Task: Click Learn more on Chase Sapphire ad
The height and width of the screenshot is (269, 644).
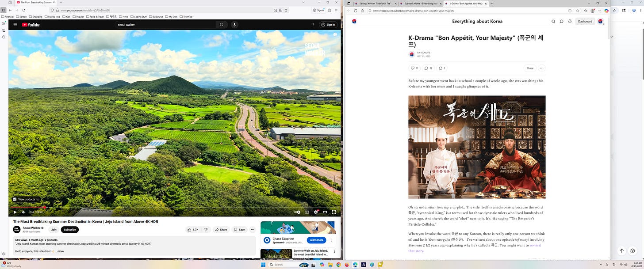Action: [316, 240]
